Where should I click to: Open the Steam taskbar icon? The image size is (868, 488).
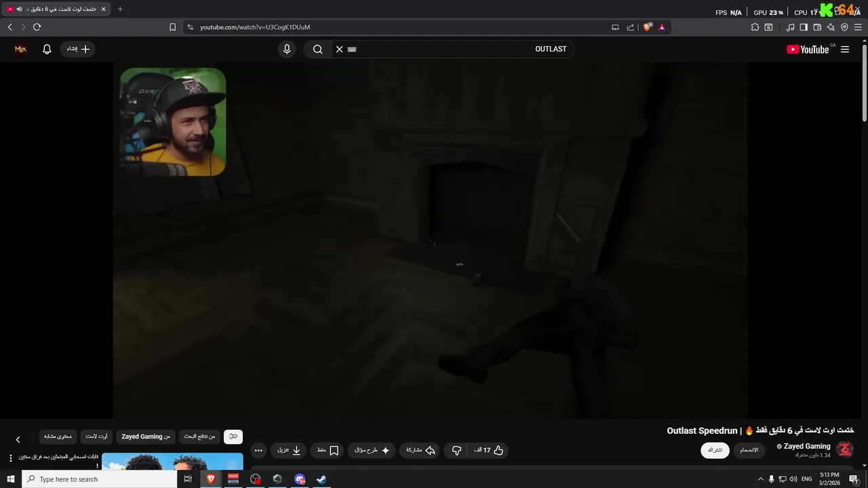[321, 479]
